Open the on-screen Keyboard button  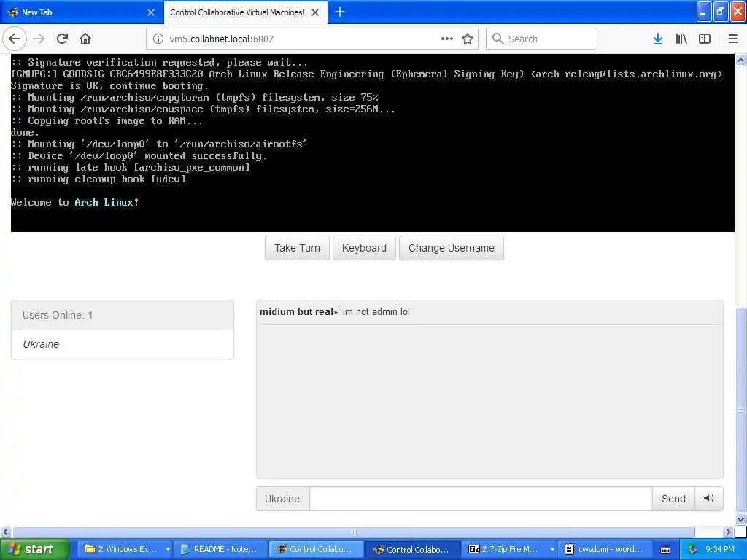coord(364,248)
